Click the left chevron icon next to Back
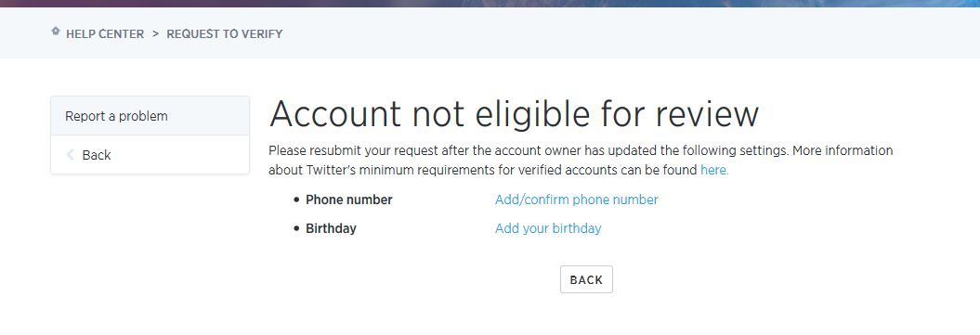980x335 pixels. click(x=70, y=155)
